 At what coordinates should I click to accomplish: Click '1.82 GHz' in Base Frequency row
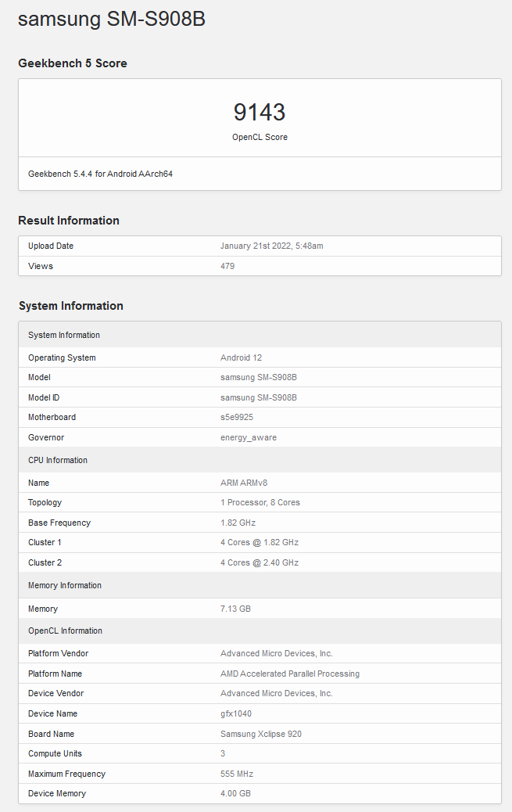pyautogui.click(x=238, y=523)
